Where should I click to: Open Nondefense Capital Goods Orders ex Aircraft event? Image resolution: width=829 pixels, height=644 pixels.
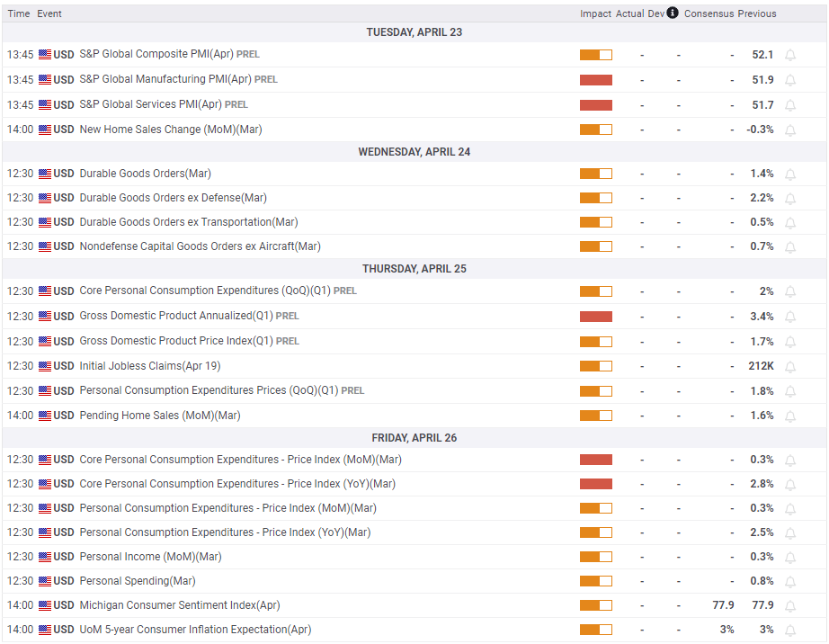tap(200, 246)
